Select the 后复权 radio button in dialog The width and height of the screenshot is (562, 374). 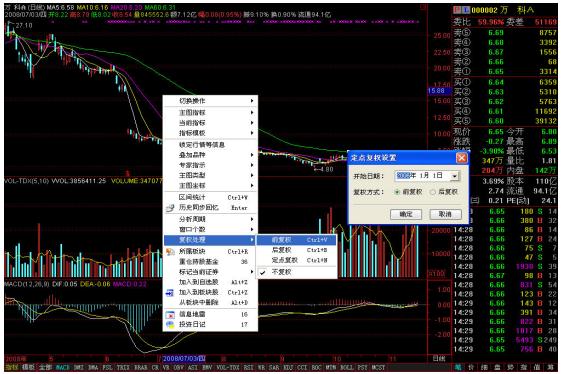[x=433, y=192]
